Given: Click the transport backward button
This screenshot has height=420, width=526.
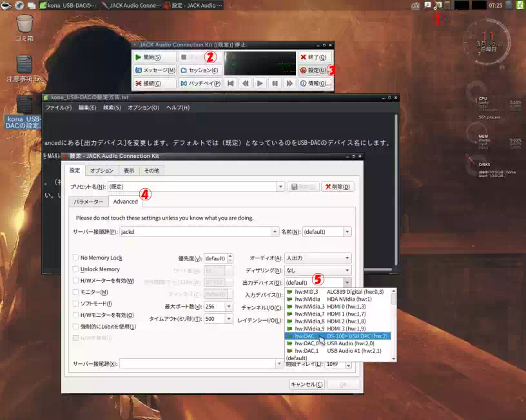Looking at the screenshot, I should [x=245, y=83].
